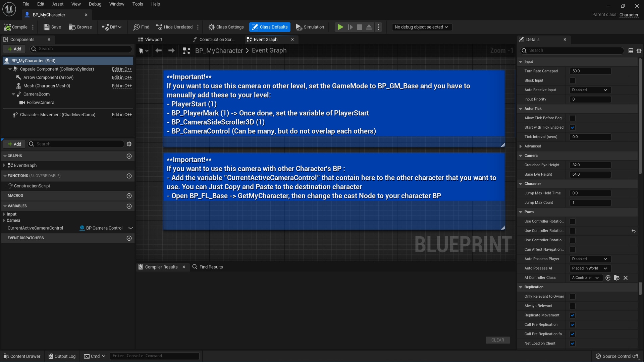644x362 pixels.
Task: Toggle Can Affect Navigation checkbox
Action: pos(573,250)
